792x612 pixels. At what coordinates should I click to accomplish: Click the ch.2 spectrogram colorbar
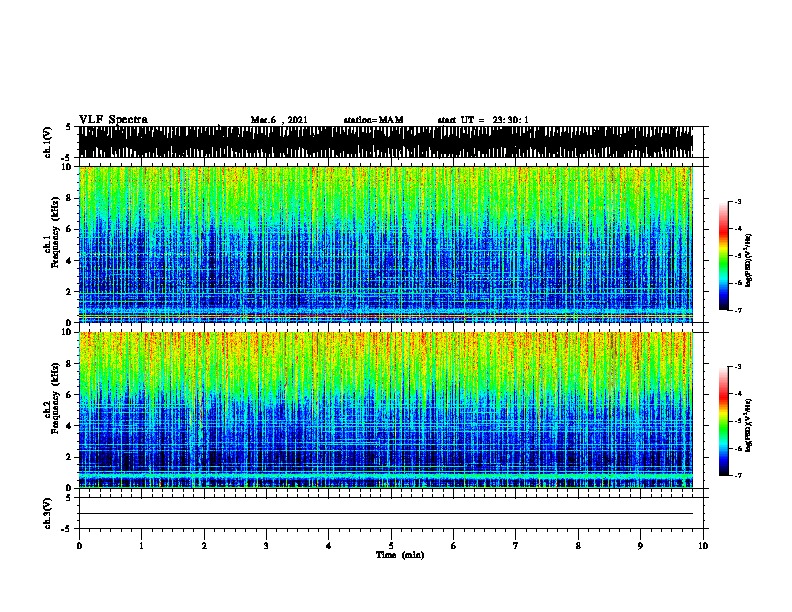point(724,421)
